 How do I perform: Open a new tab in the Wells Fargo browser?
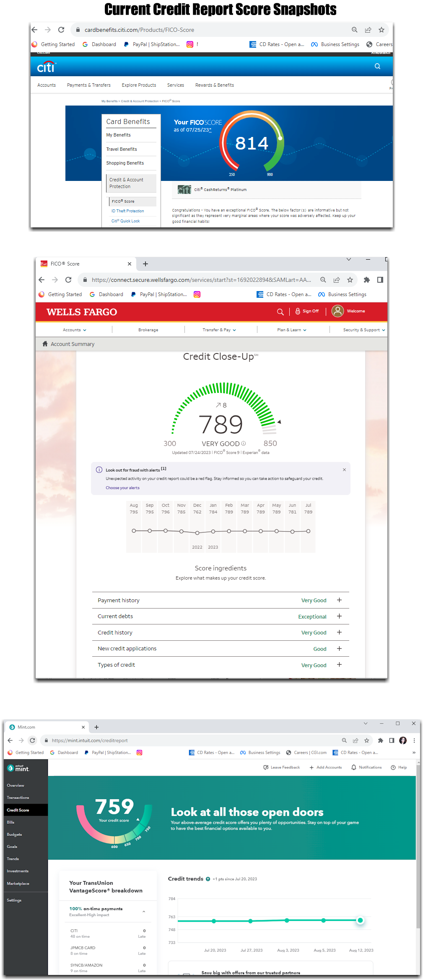145,264
